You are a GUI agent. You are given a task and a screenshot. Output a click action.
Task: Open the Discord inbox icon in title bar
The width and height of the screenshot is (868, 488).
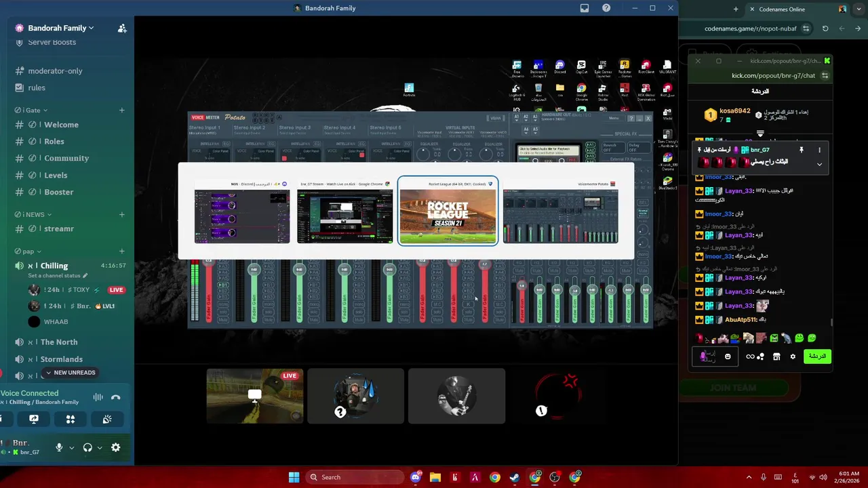click(585, 8)
